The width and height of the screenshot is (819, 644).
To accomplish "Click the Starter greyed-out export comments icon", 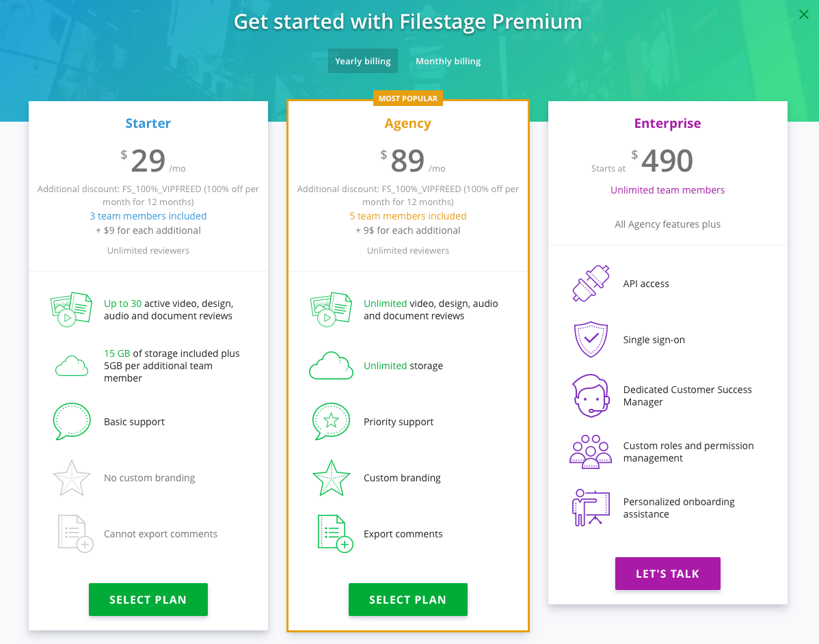I will click(75, 534).
